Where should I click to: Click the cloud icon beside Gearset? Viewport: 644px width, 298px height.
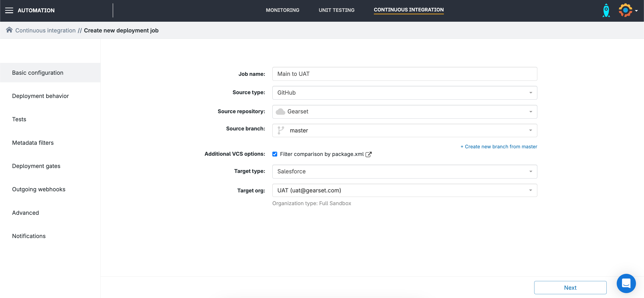coord(280,112)
